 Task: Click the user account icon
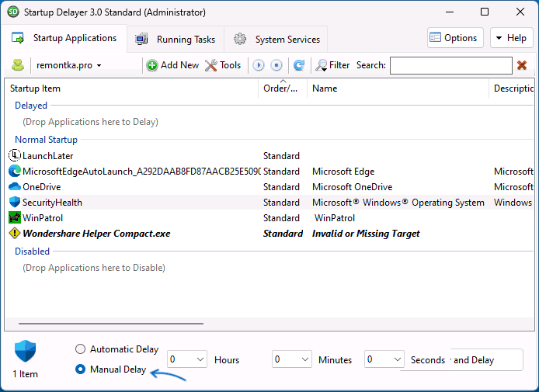[18, 65]
